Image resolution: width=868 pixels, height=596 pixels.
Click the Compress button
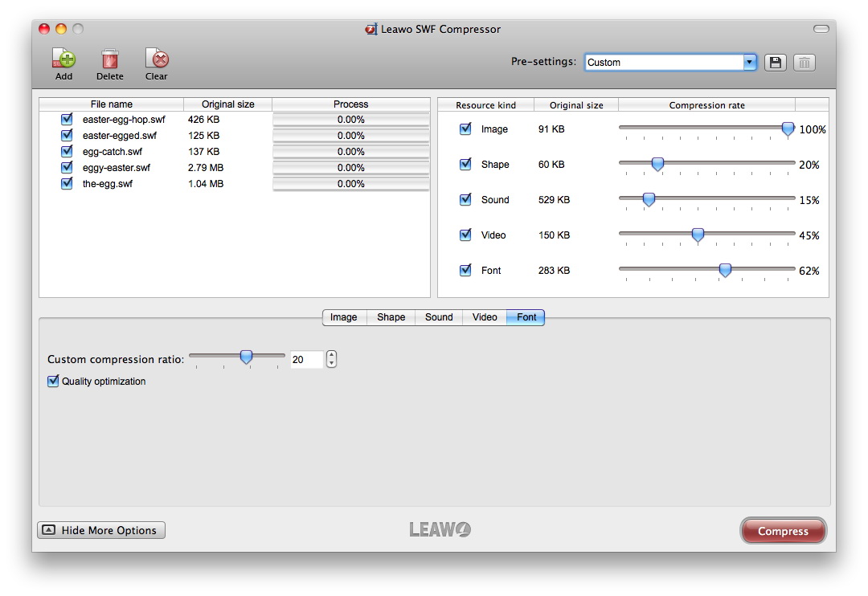pos(783,531)
